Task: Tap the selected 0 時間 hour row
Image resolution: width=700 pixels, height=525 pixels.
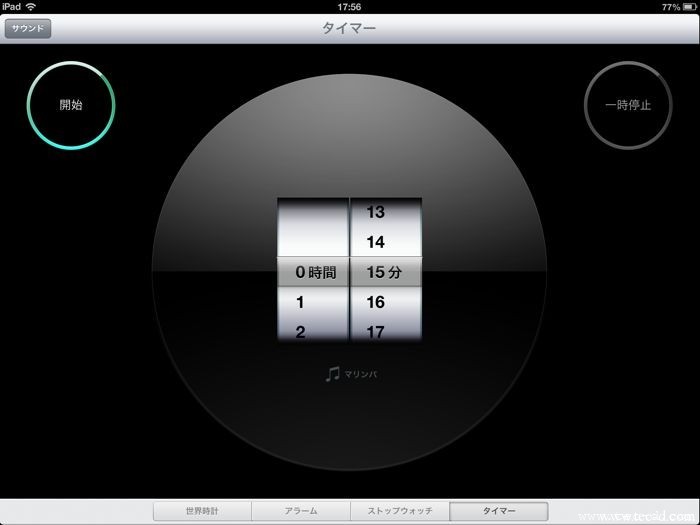Action: coord(313,272)
